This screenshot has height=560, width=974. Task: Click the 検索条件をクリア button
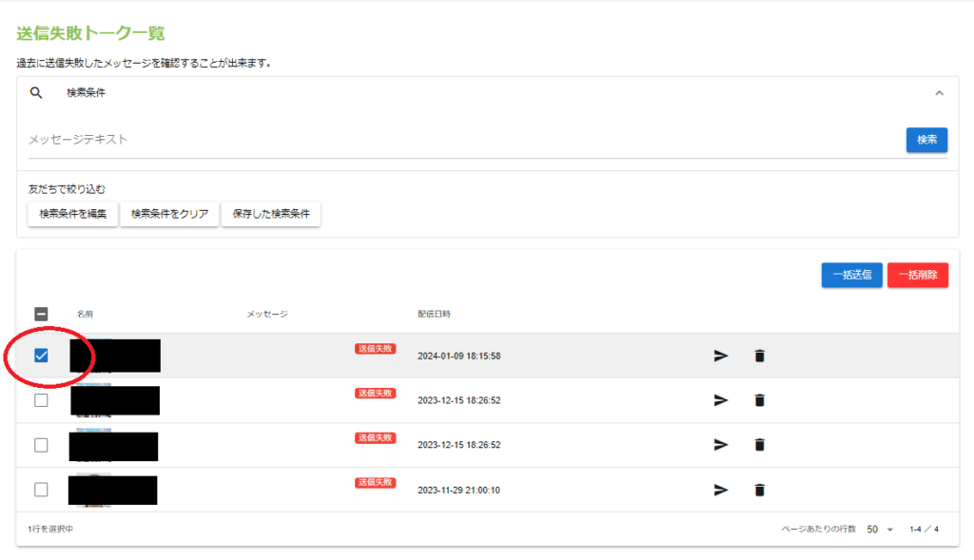[169, 214]
